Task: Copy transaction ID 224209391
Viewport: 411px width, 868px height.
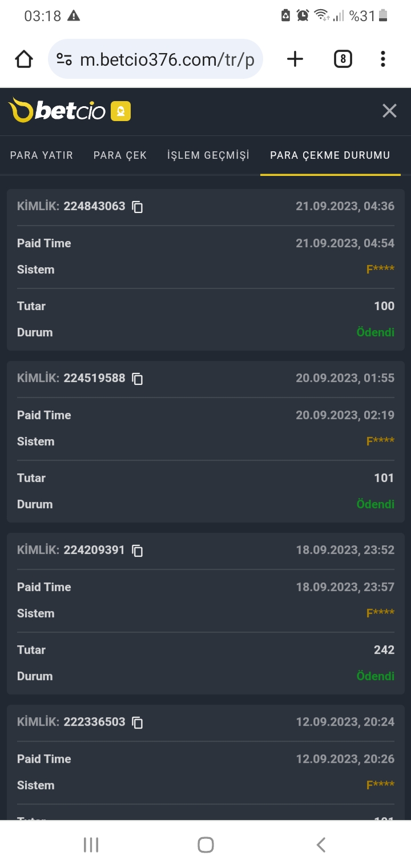Action: [x=138, y=550]
